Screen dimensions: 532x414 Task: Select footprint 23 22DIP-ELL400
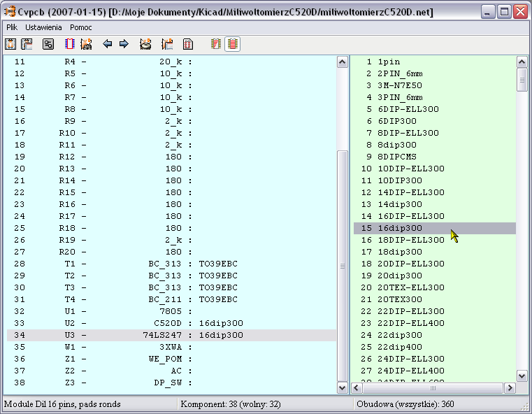coord(435,323)
